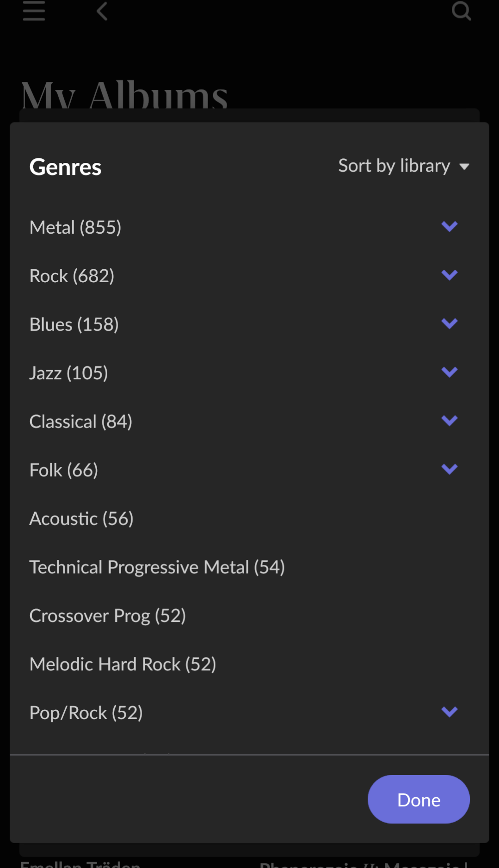Pick Technical Progressive Metal (54)
This screenshot has height=868, width=499.
(x=157, y=567)
